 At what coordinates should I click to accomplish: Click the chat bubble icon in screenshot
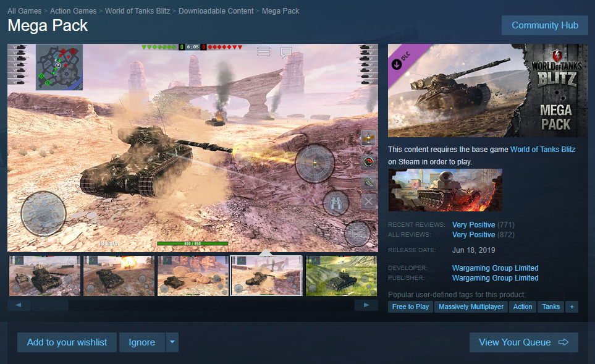(285, 52)
